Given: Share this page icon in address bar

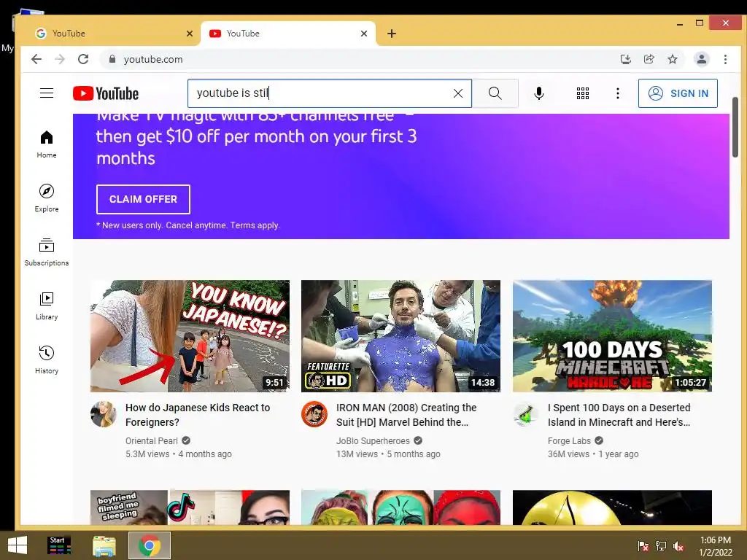Looking at the screenshot, I should 649,59.
